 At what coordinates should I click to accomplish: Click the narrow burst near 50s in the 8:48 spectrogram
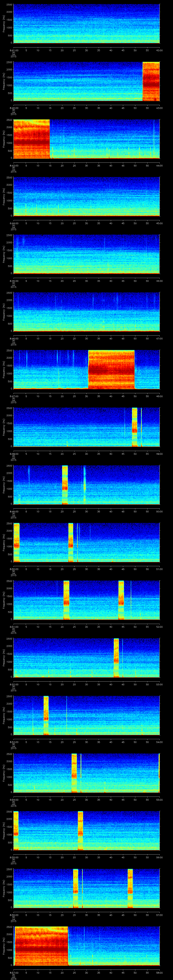[x=135, y=427]
